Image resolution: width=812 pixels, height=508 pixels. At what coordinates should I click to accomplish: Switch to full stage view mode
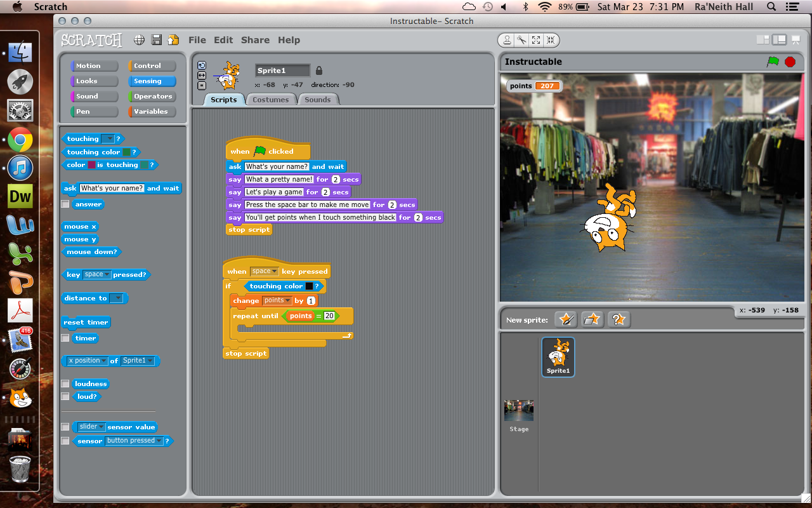click(x=779, y=40)
